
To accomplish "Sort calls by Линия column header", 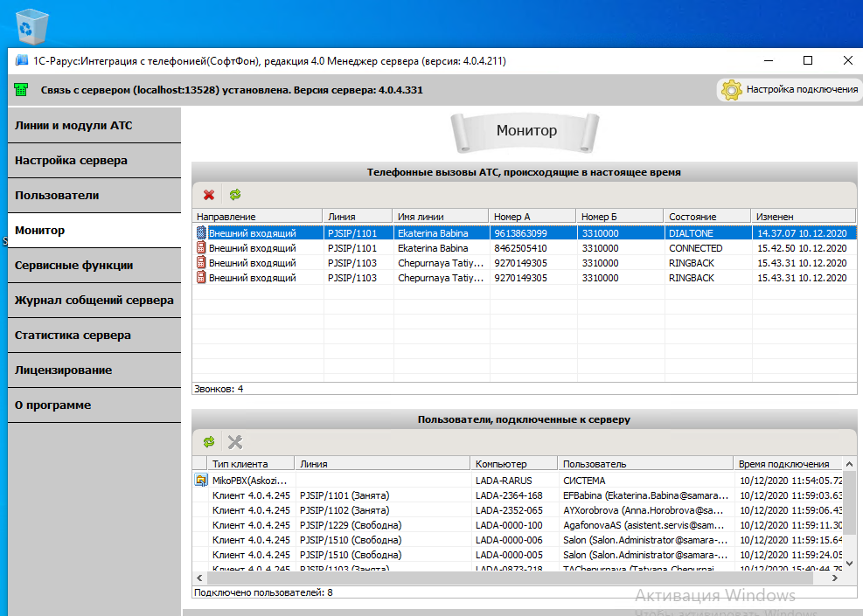I will (x=358, y=217).
